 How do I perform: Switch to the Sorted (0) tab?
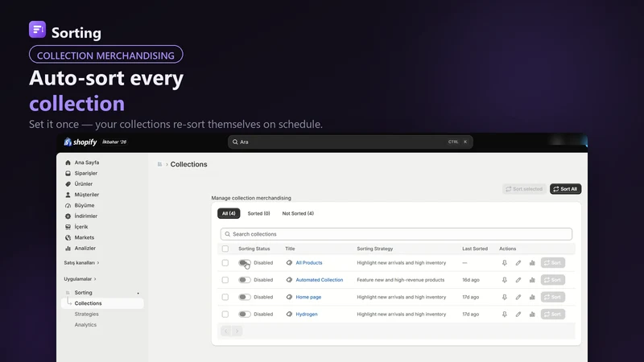pos(258,213)
